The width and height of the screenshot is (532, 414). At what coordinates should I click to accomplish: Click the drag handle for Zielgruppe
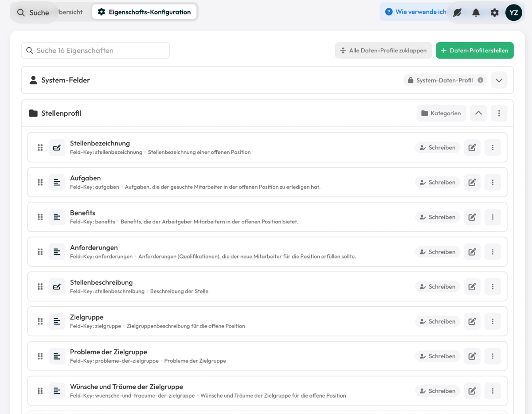click(40, 321)
